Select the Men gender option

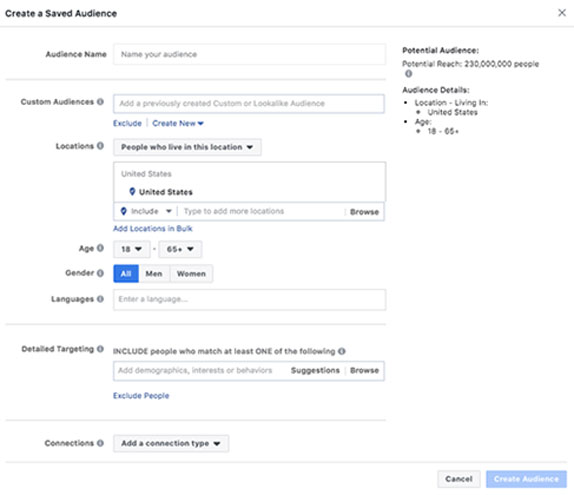coord(154,273)
